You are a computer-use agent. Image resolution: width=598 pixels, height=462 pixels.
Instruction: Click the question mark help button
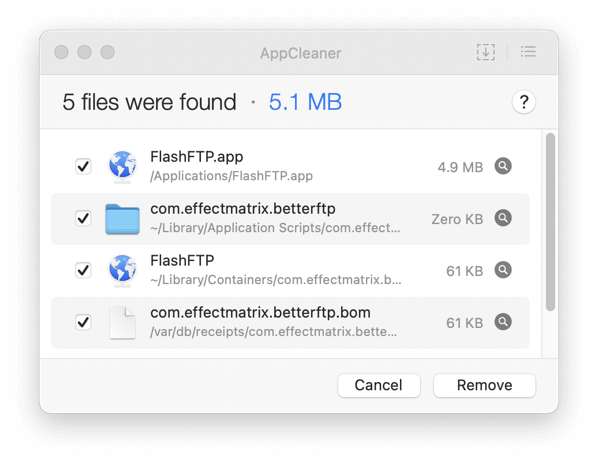tap(524, 102)
